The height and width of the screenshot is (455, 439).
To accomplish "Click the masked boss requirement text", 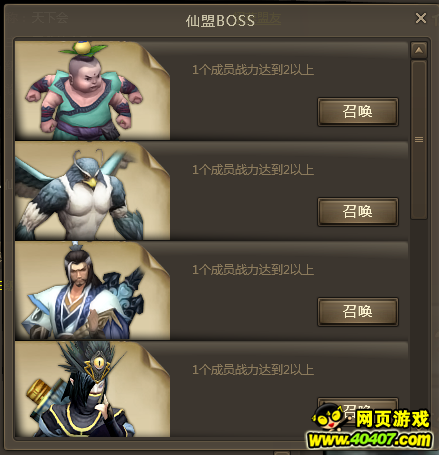I will (x=253, y=370).
